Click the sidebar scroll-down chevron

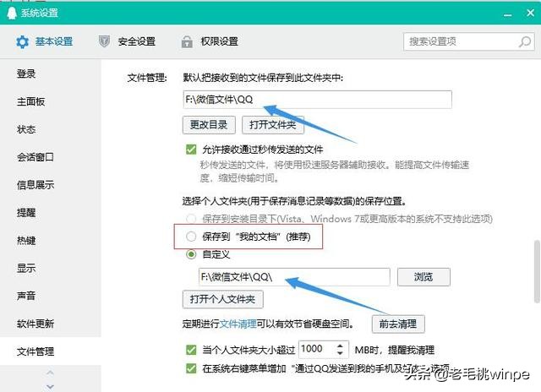tap(51, 386)
